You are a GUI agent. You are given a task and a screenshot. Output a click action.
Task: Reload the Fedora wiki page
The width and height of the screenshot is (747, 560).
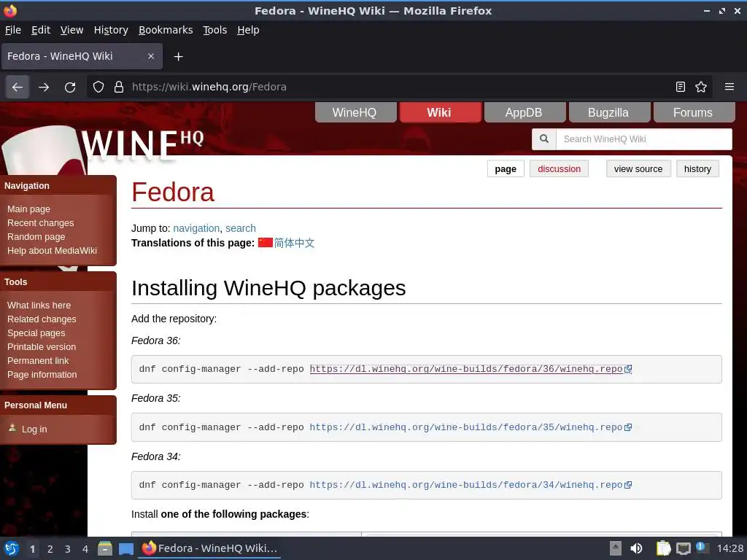click(70, 87)
